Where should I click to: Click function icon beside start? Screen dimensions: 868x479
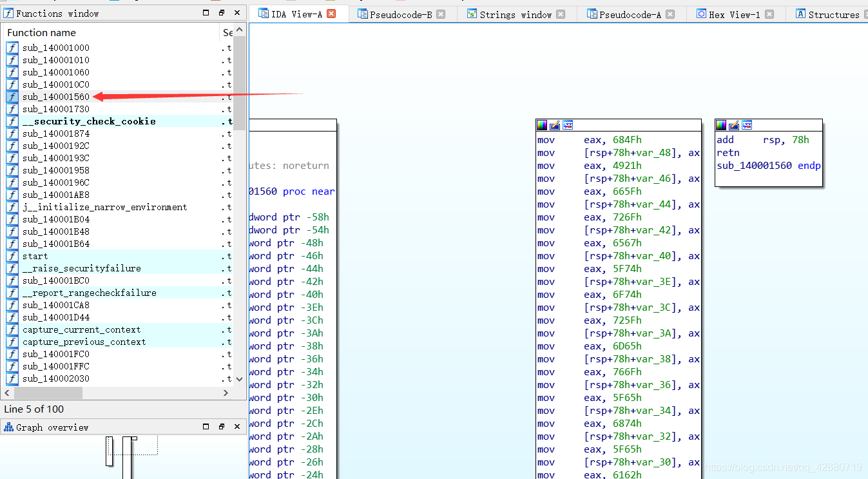tap(12, 256)
